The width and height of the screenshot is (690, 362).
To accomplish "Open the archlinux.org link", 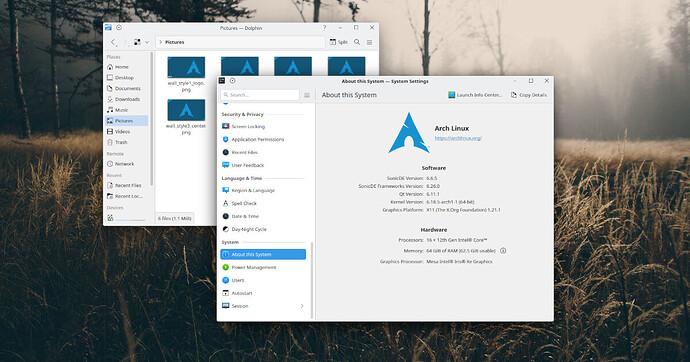I will pos(458,138).
